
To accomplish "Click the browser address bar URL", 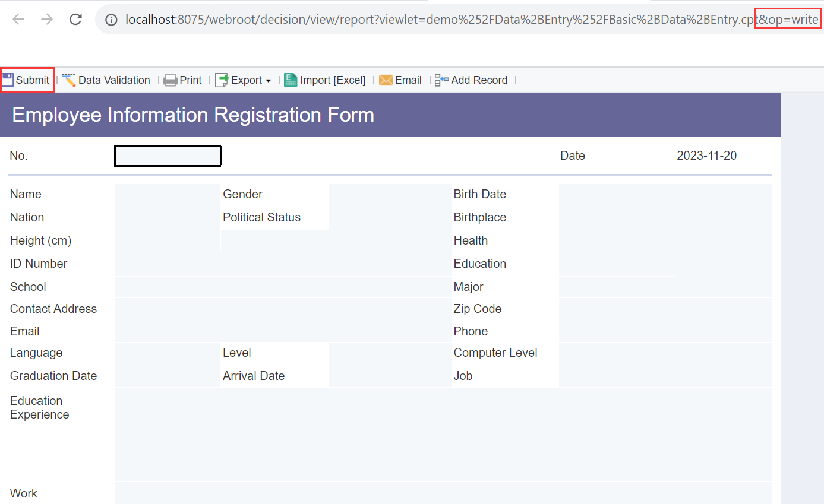I will click(416, 18).
